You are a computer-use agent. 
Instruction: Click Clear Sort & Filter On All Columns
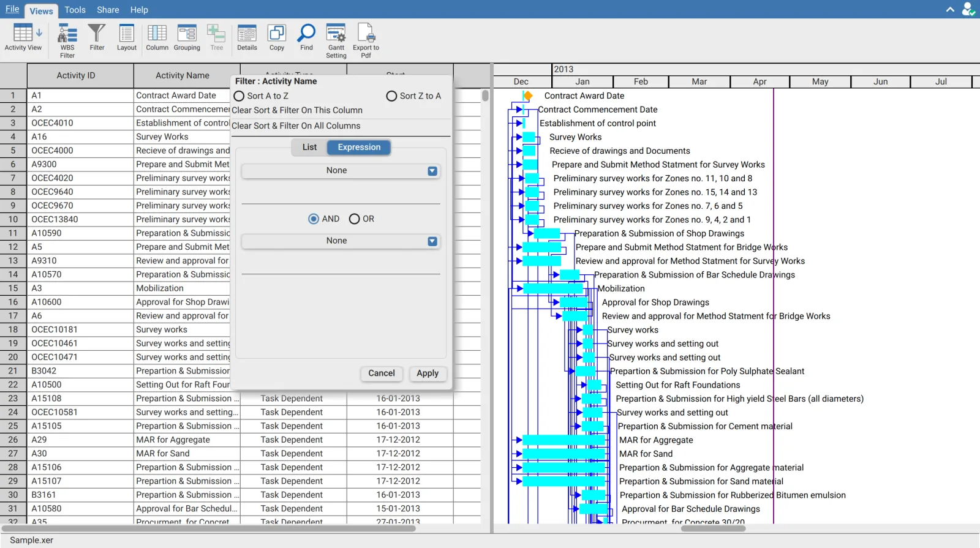(x=296, y=126)
